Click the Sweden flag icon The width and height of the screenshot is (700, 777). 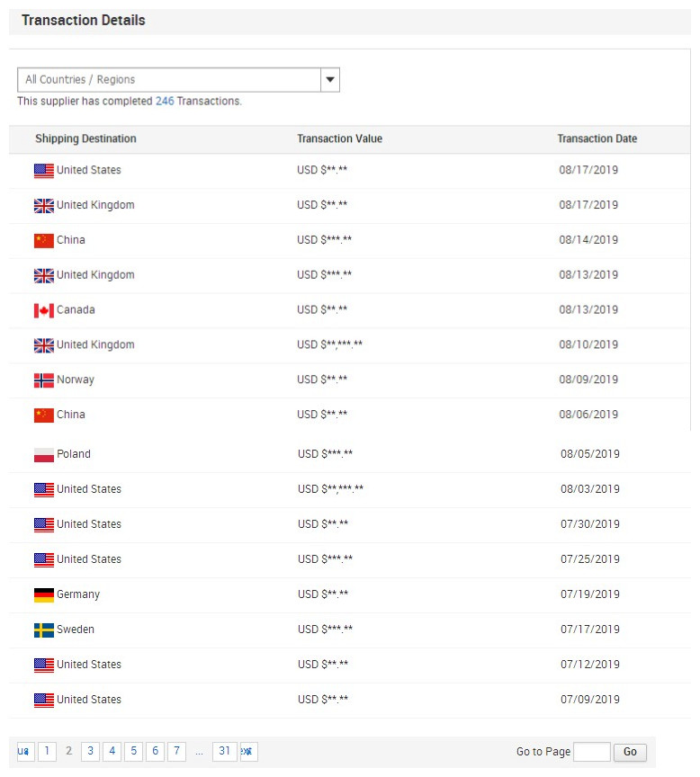43,630
